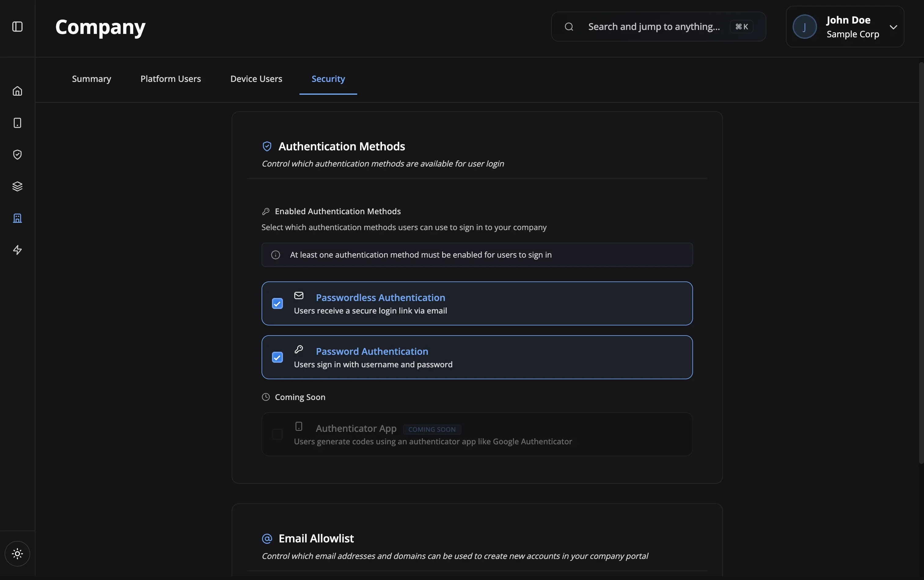Click John Doe's avatar circle
This screenshot has width=924, height=580.
click(x=804, y=27)
